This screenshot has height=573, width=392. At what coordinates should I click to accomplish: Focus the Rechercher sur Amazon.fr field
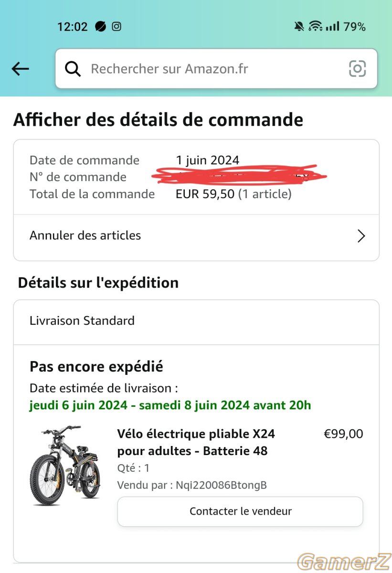tap(216, 69)
